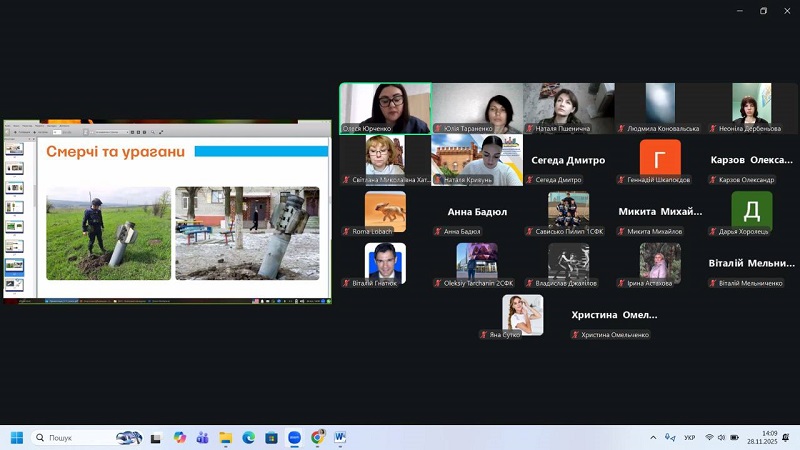800x450 pixels.
Task: Open the Microsoft Store taskbar icon
Action: pyautogui.click(x=271, y=438)
